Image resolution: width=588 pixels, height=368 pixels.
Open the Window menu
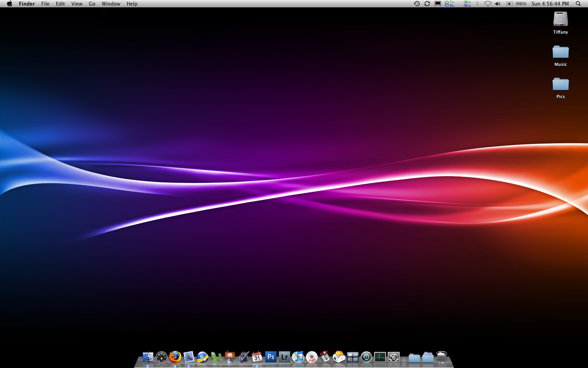tap(111, 4)
